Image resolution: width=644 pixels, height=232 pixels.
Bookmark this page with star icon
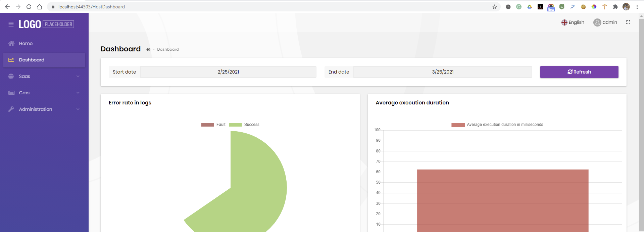pyautogui.click(x=494, y=7)
